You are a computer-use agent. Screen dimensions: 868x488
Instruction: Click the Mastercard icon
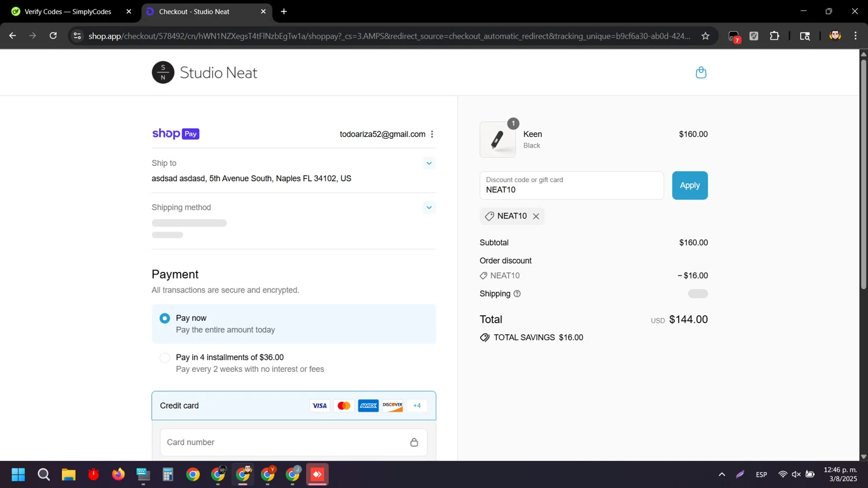pos(344,405)
